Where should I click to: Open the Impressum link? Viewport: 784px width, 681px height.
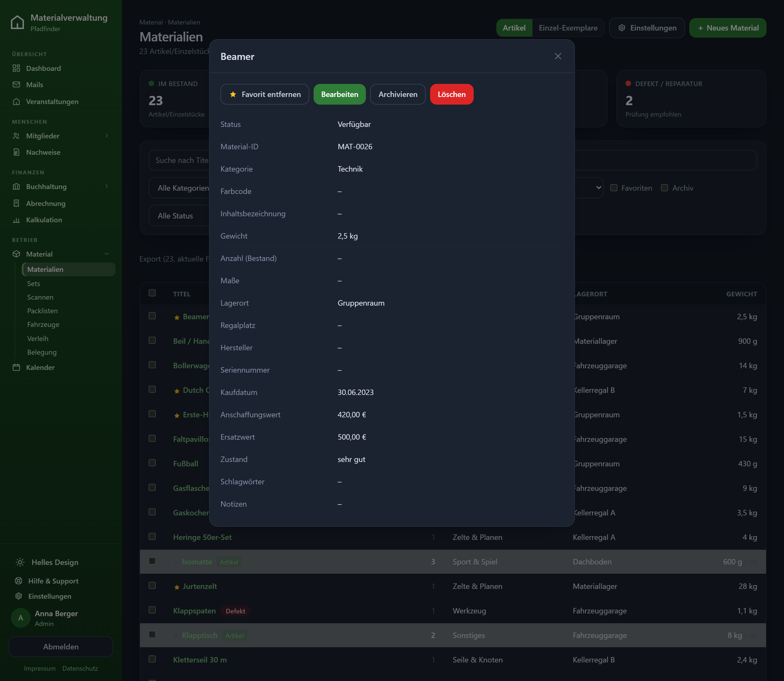click(39, 668)
